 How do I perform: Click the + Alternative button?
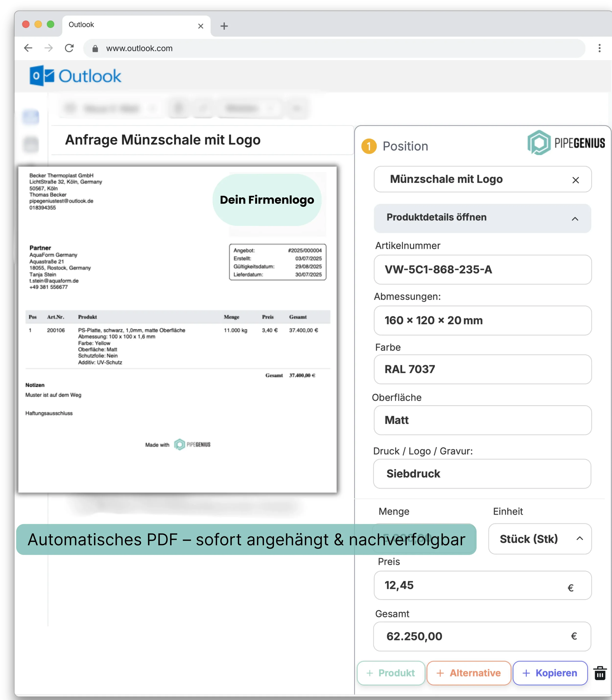pyautogui.click(x=469, y=673)
